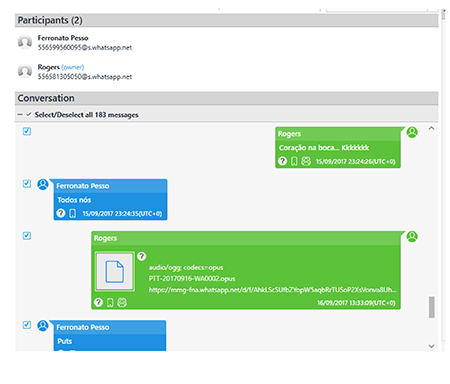The width and height of the screenshot is (450, 384).
Task: Open the mmg-fna.whatsapp.net audio link
Action: 273,290
